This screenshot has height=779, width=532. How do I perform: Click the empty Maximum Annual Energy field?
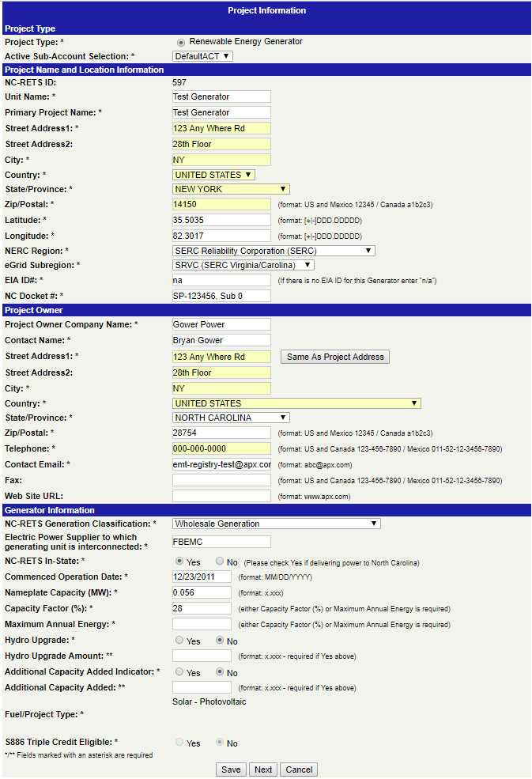click(x=202, y=624)
